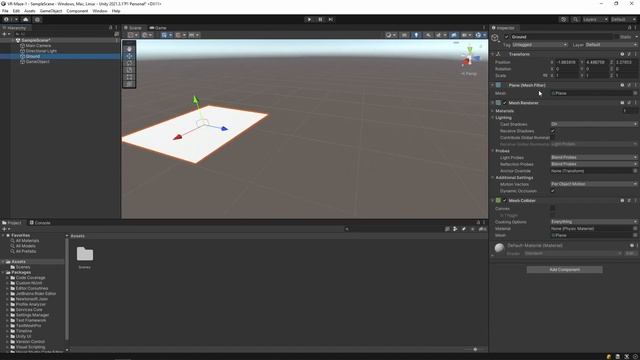Open the draw mode (shading) dropdown
The width and height of the screenshot is (640, 360).
point(391,35)
